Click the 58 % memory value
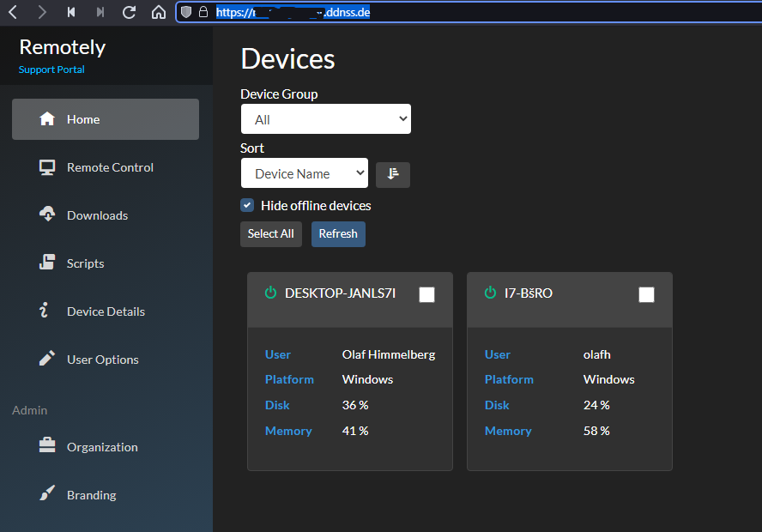 [x=596, y=431]
